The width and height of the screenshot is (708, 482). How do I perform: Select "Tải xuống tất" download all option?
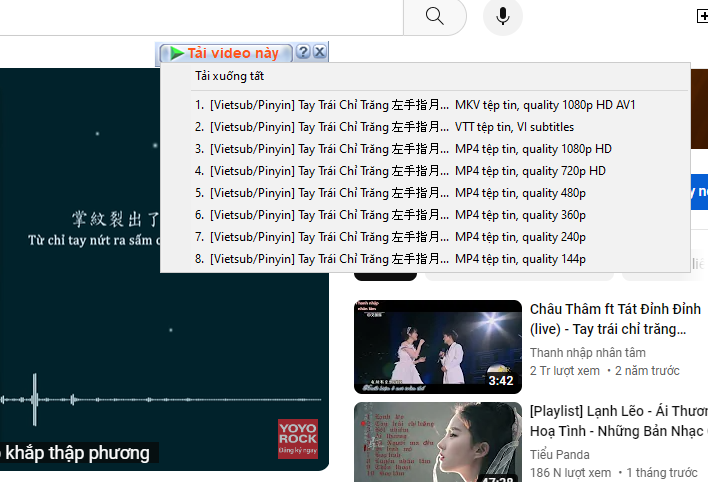pos(229,76)
